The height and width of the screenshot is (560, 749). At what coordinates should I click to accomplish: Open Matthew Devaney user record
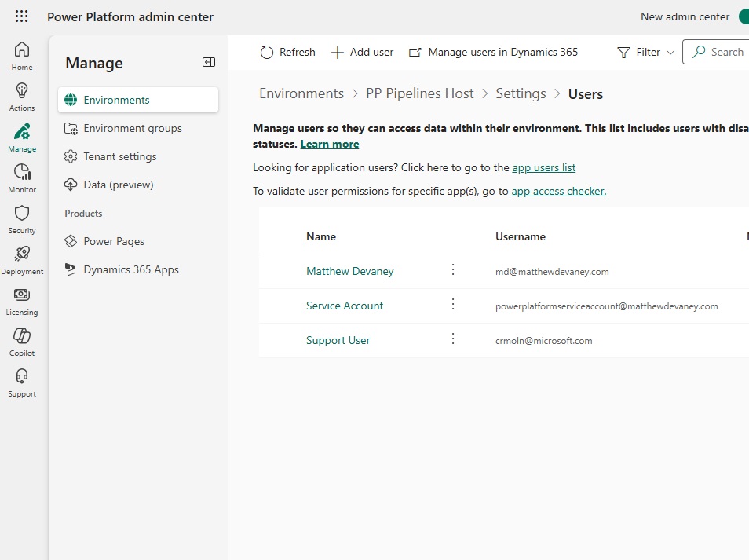pyautogui.click(x=349, y=272)
